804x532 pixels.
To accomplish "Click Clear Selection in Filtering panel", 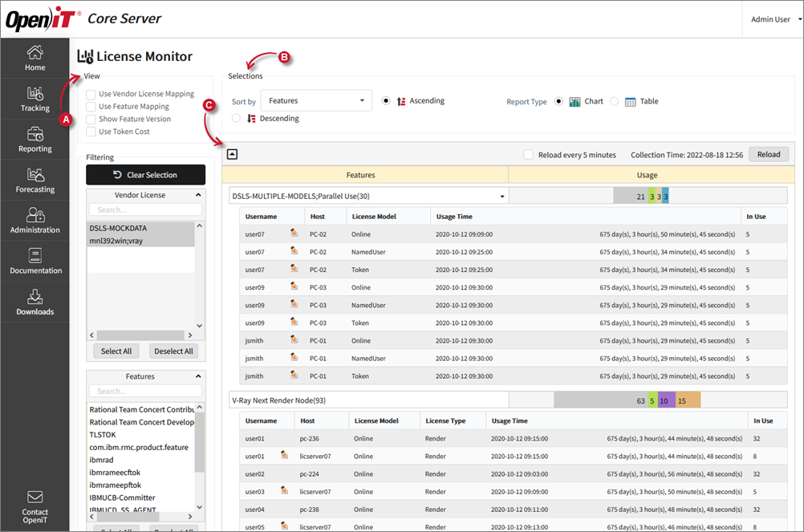I will click(145, 174).
